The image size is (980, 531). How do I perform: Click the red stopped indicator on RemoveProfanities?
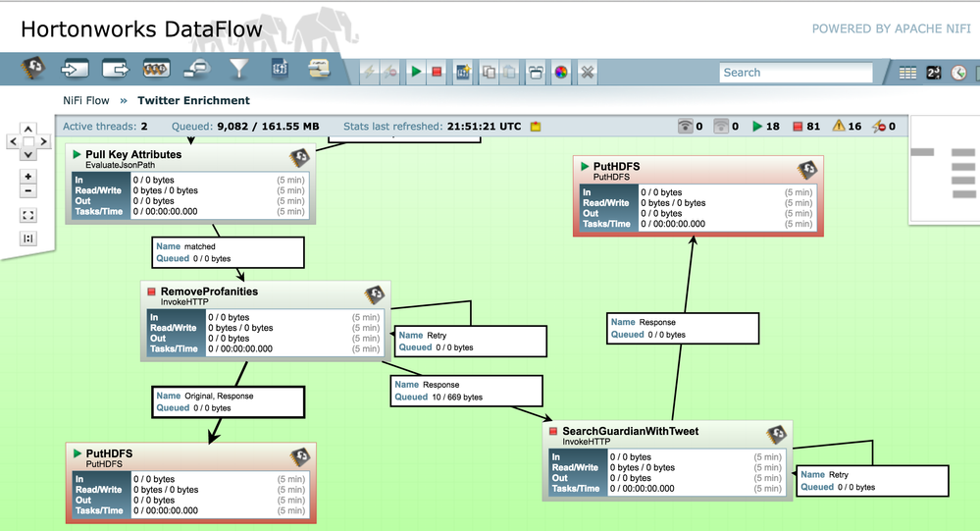[x=151, y=292]
